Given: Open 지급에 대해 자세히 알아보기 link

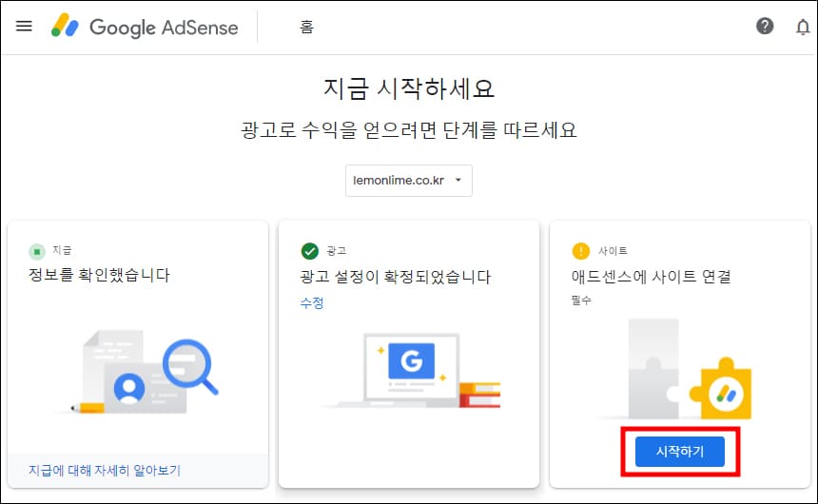Looking at the screenshot, I should (105, 471).
